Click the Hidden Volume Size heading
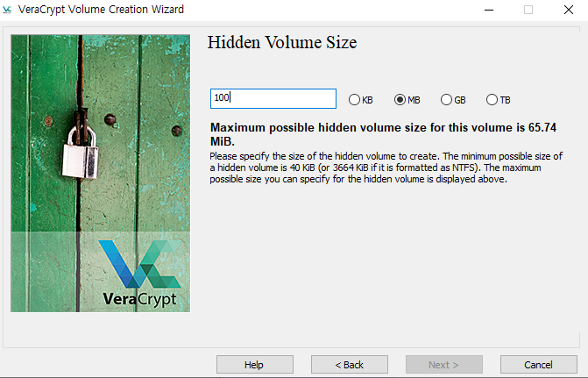This screenshot has height=378, width=588. [x=282, y=42]
